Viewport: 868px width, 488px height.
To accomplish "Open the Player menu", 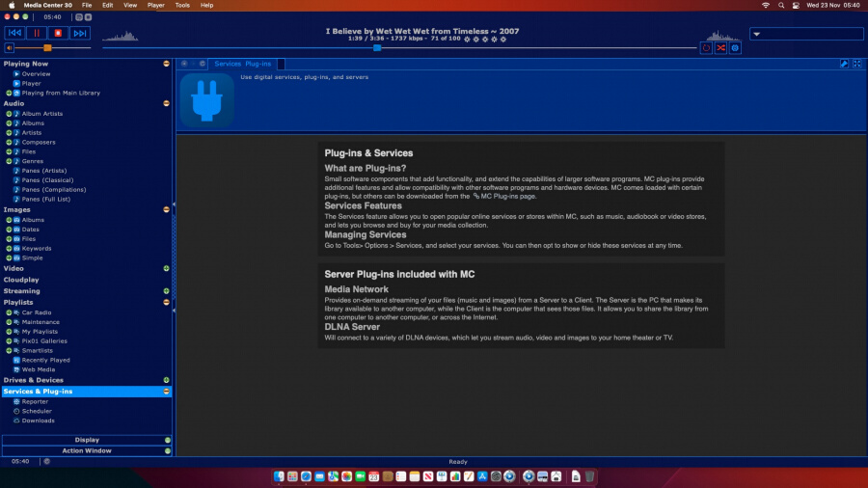I will pyautogui.click(x=155, y=5).
